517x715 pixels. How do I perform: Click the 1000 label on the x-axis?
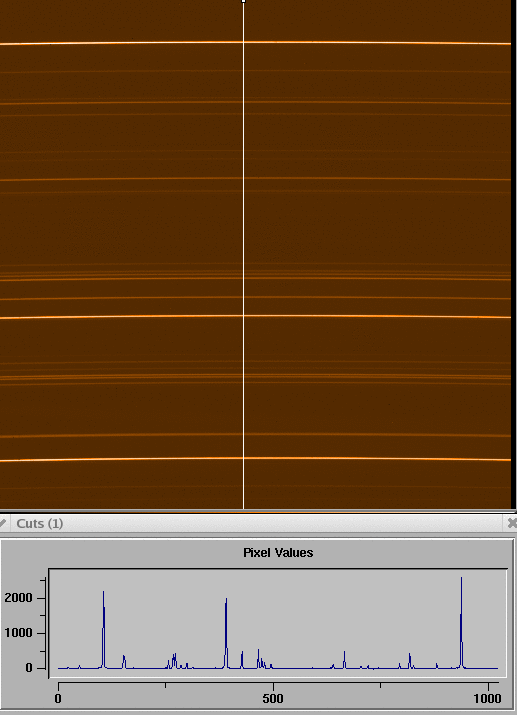pos(487,699)
